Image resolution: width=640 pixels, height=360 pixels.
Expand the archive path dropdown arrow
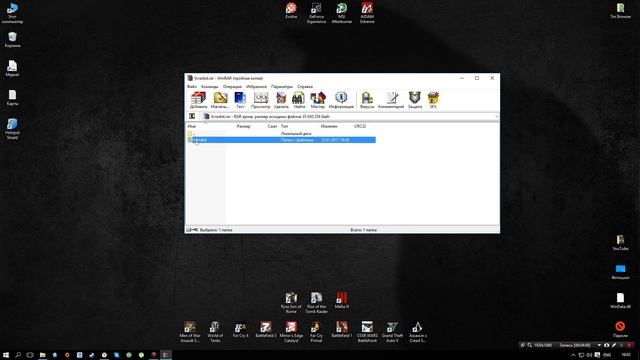pos(496,116)
